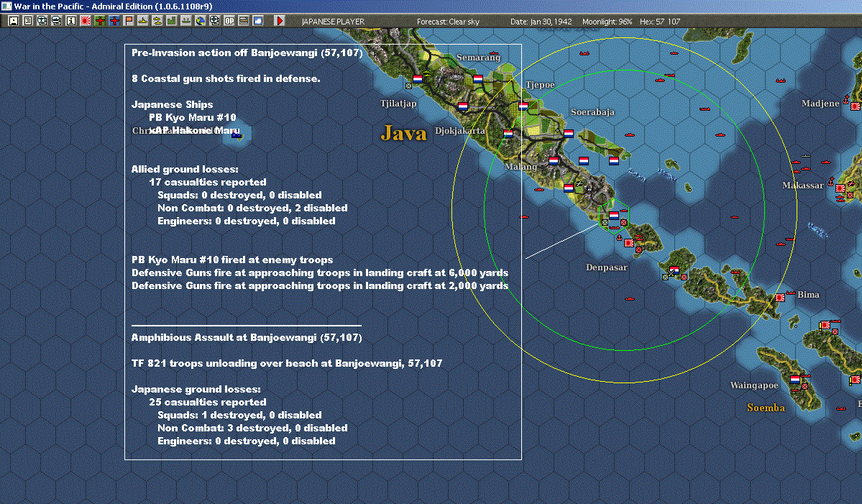Viewport: 862px width, 504px height.
Task: Click the Java island label
Action: coord(403,133)
